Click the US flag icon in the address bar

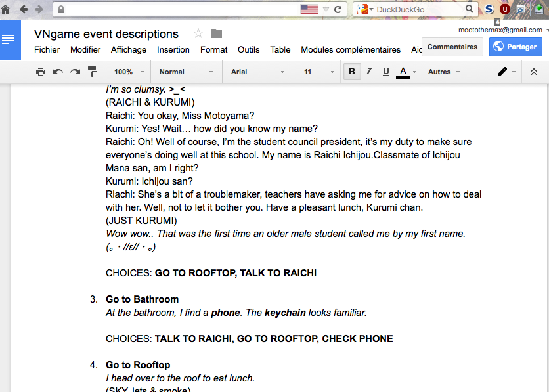pos(309,9)
